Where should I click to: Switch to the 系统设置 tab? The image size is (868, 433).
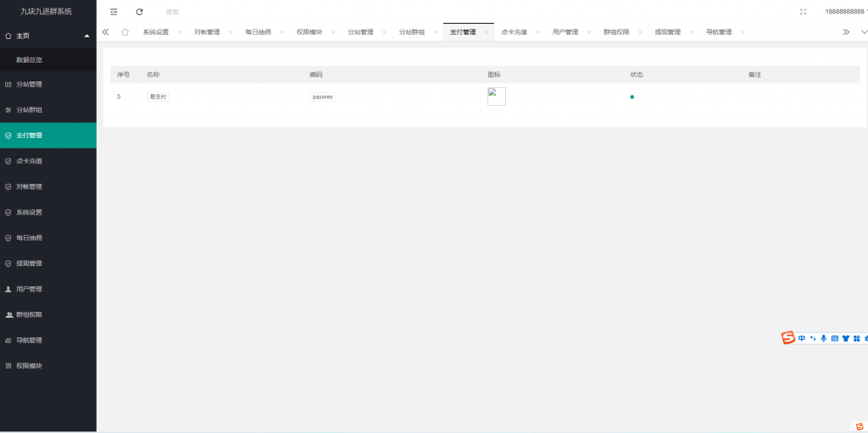[156, 32]
